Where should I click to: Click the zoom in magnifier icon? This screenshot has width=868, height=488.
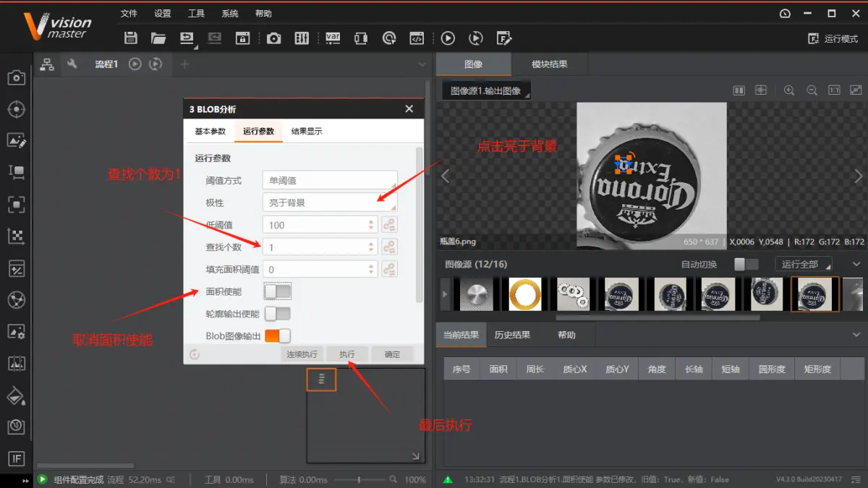(x=789, y=90)
